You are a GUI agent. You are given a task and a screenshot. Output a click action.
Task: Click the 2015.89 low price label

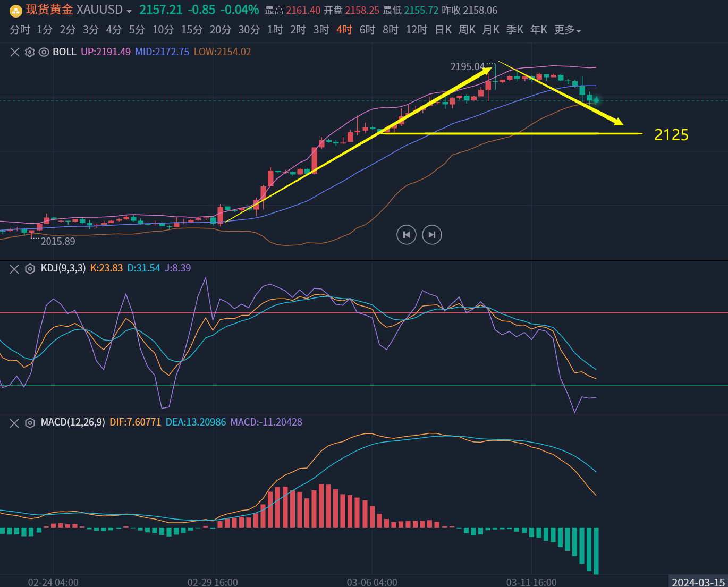coord(58,242)
